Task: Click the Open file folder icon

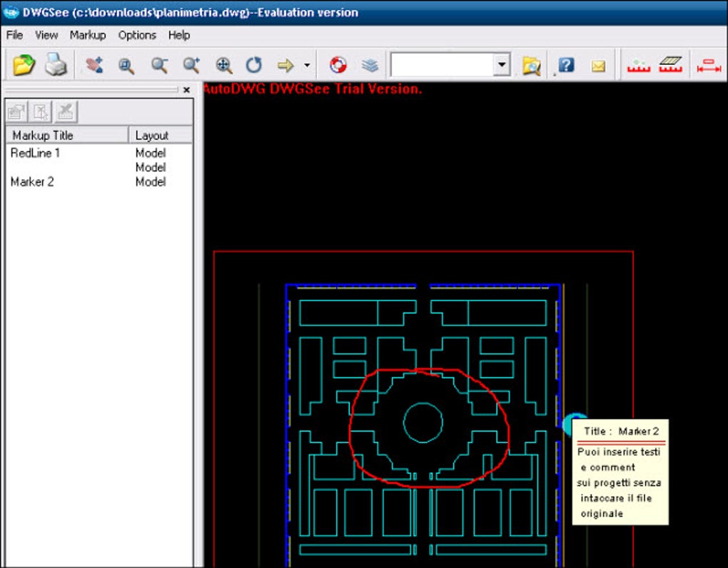Action: point(24,66)
